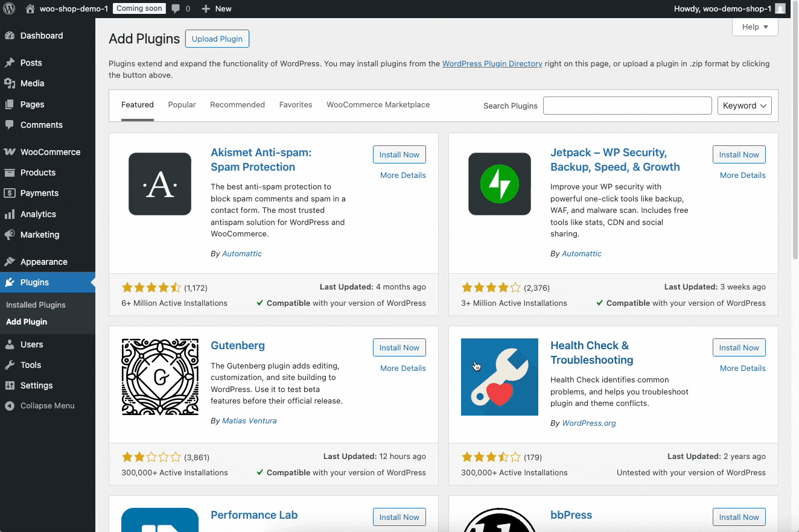Click the Upload Plugin button

pos(217,39)
